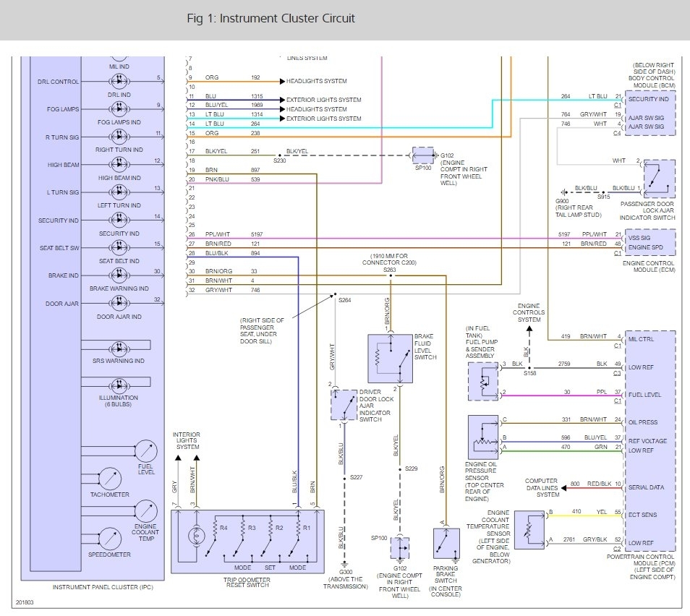
Task: Select the 'ENGINE CONTROL MODULE (ECM)' label
Action: click(649, 266)
